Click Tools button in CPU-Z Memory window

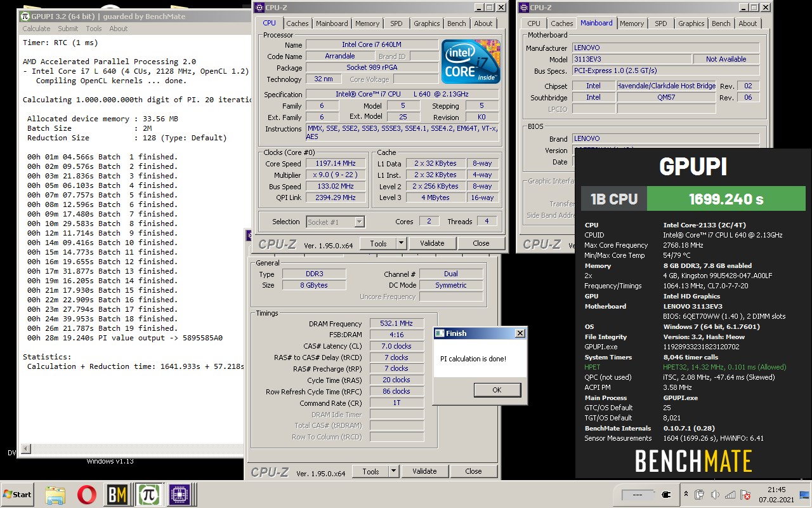(370, 471)
